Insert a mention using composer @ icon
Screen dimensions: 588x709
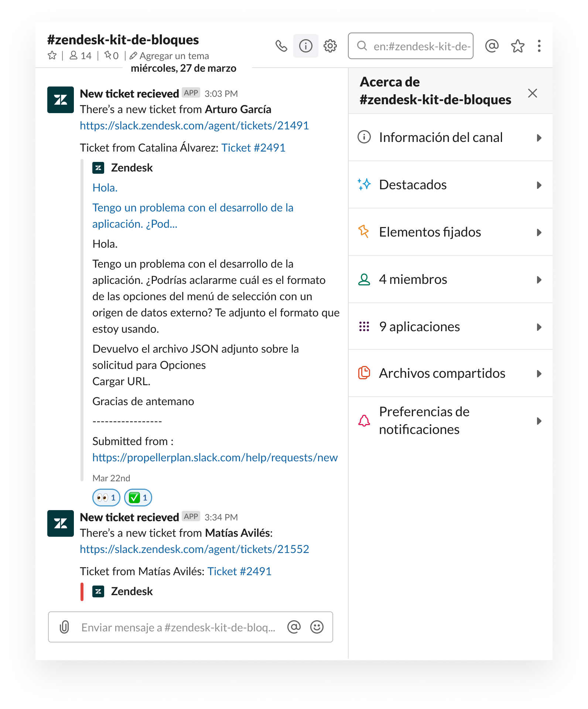(x=294, y=627)
